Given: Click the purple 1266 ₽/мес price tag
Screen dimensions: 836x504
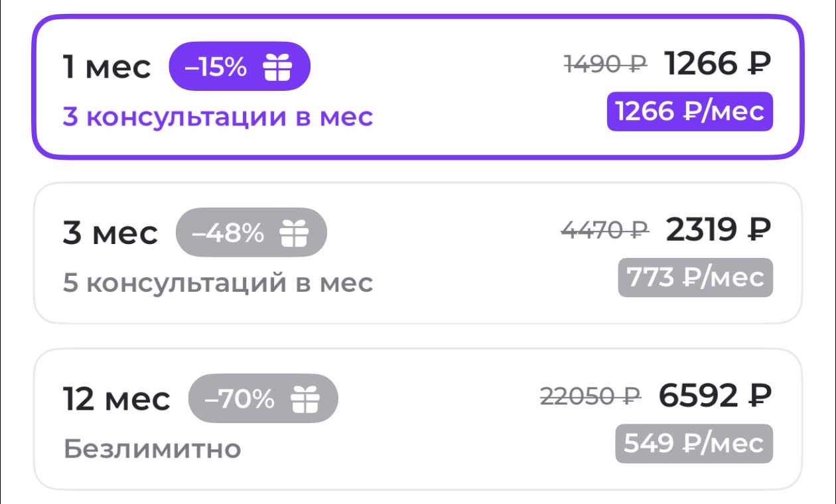Looking at the screenshot, I should (690, 111).
